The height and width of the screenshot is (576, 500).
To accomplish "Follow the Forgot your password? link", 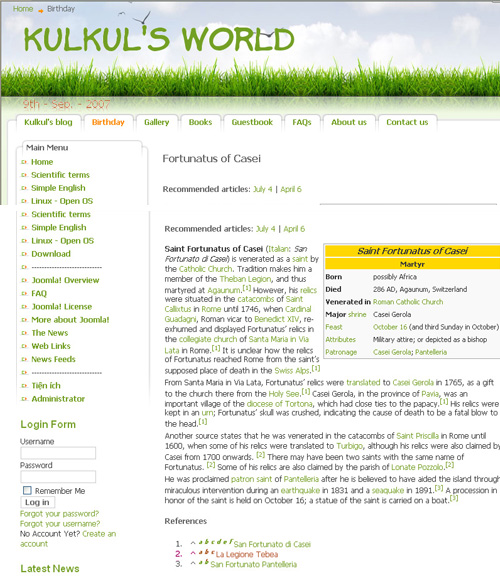I will click(60, 514).
